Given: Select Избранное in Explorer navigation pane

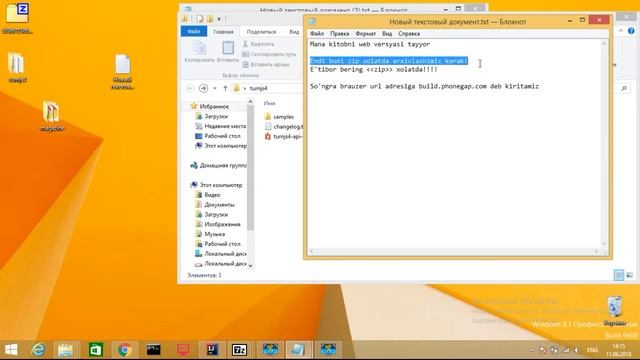Looking at the screenshot, I should pos(213,106).
